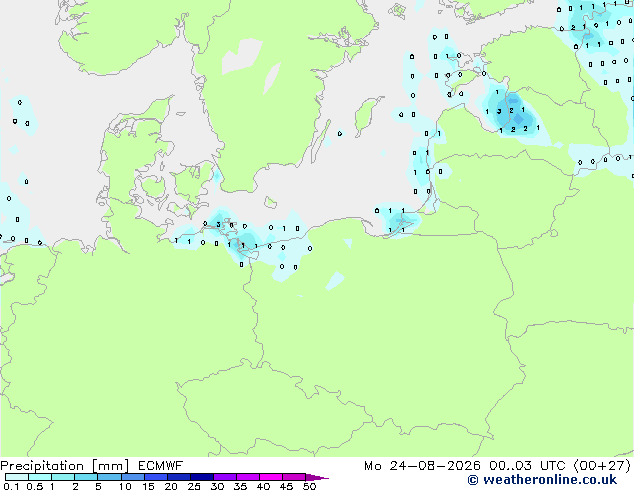This screenshot has height=490, width=634.
Task: Pick the 25–30 mm navy legend swatch
Action: pyautogui.click(x=202, y=477)
